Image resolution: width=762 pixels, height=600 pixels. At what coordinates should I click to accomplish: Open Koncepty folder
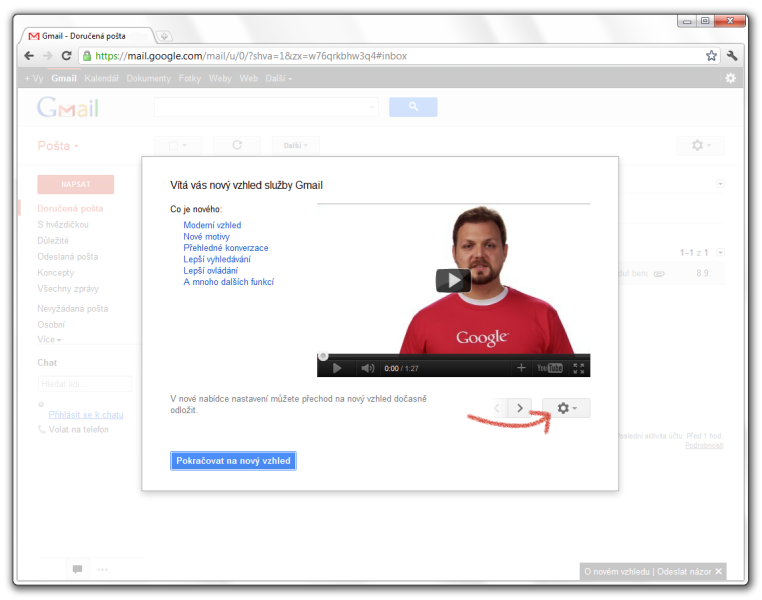(x=55, y=273)
